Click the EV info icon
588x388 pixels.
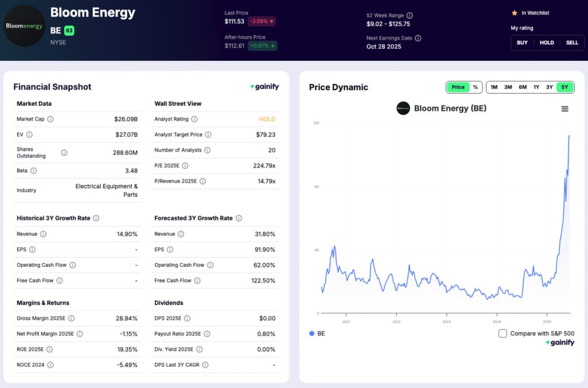click(x=29, y=134)
